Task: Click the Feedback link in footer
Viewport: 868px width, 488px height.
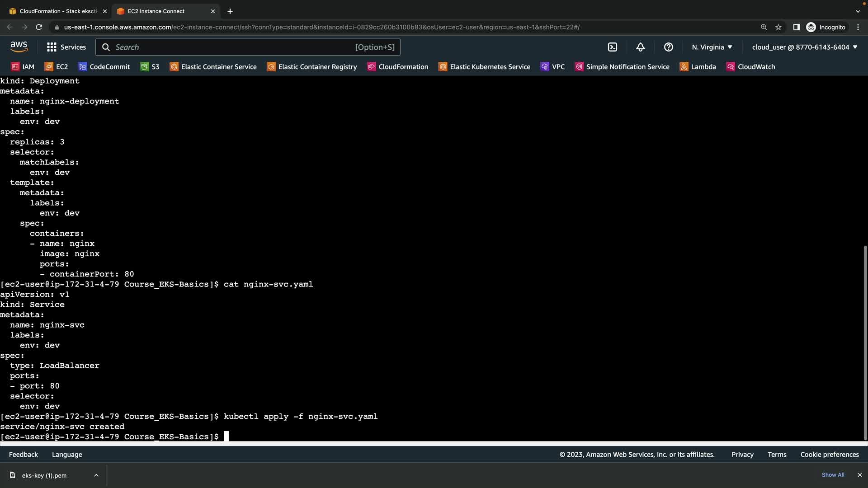Action: 24,455
